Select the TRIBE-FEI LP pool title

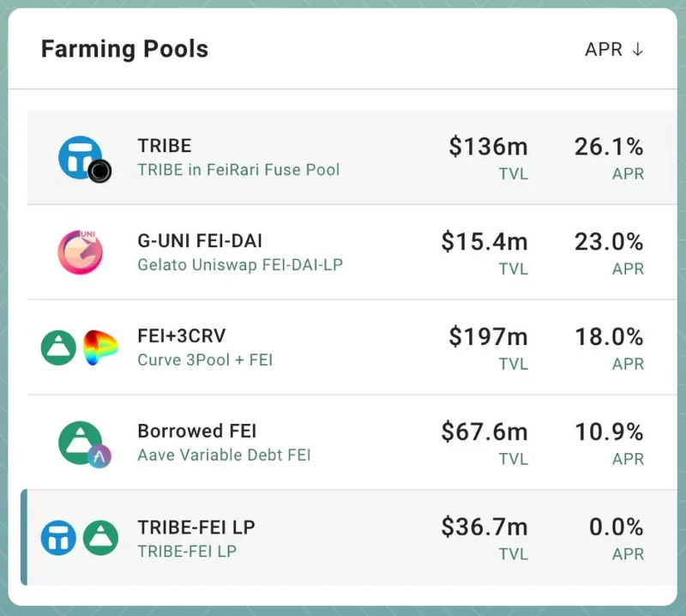coord(196,527)
